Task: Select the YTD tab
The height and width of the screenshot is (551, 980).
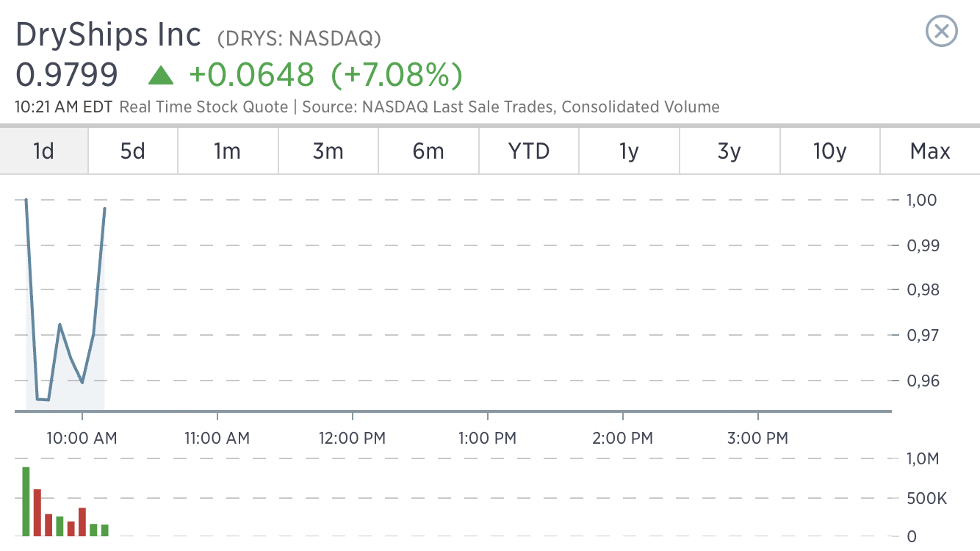Action: tap(529, 151)
